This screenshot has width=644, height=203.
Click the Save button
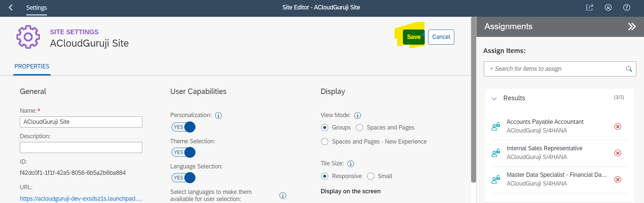pos(413,37)
